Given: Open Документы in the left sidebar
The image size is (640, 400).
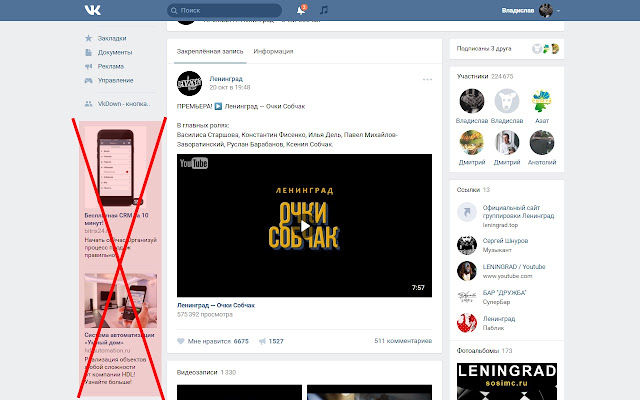Looking at the screenshot, I should pos(115,52).
